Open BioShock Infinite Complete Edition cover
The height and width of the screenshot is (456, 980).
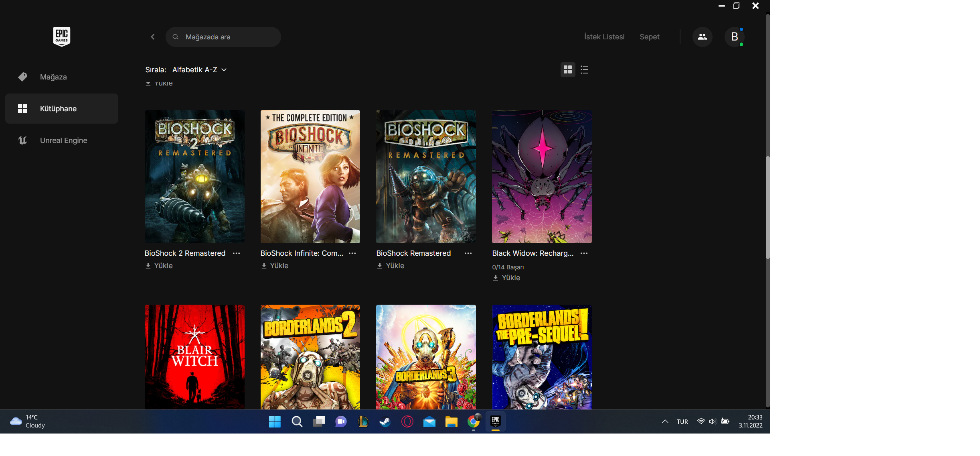pyautogui.click(x=310, y=177)
